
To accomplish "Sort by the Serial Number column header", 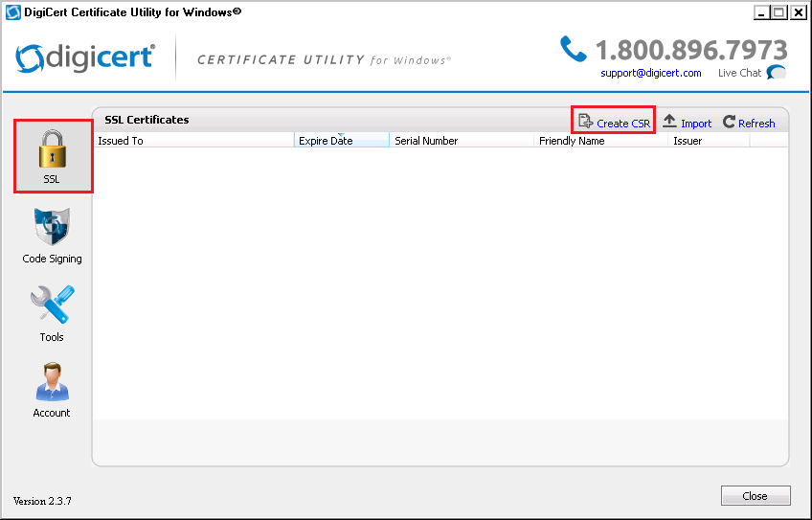I will tap(462, 141).
